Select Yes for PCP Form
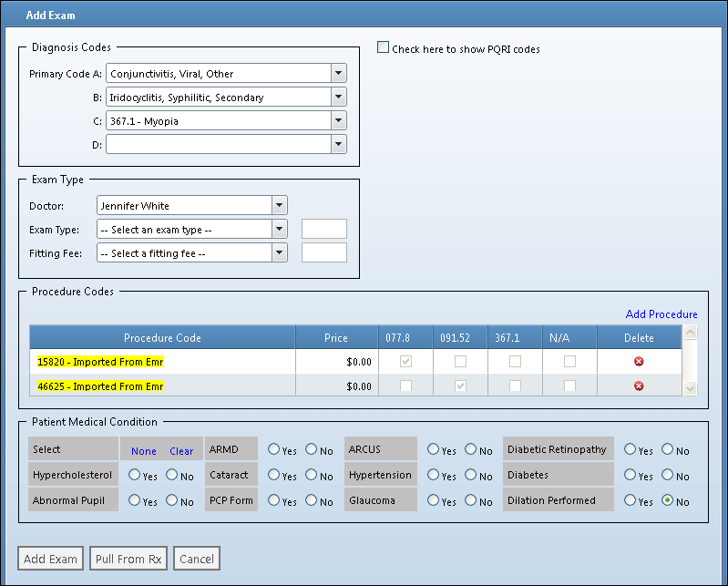728x586 pixels. 274,500
